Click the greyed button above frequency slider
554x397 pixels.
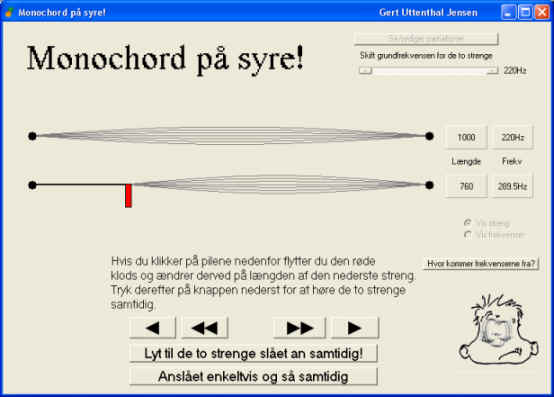(426, 38)
